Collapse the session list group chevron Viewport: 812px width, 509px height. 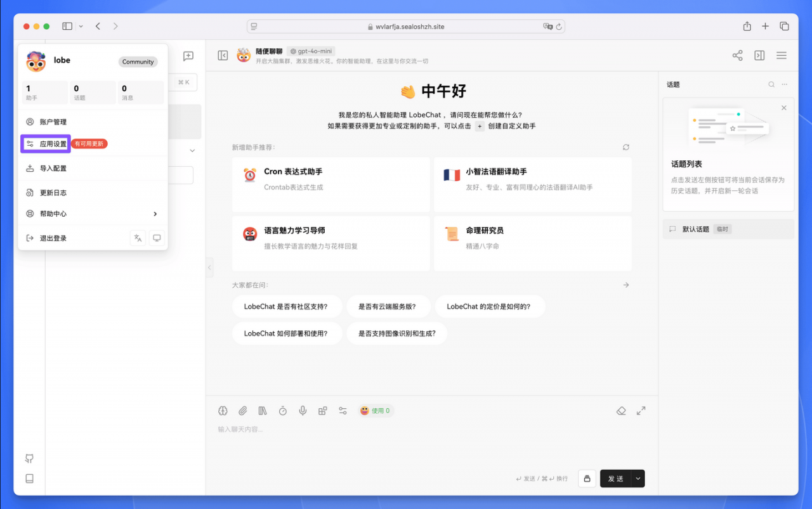tap(192, 151)
